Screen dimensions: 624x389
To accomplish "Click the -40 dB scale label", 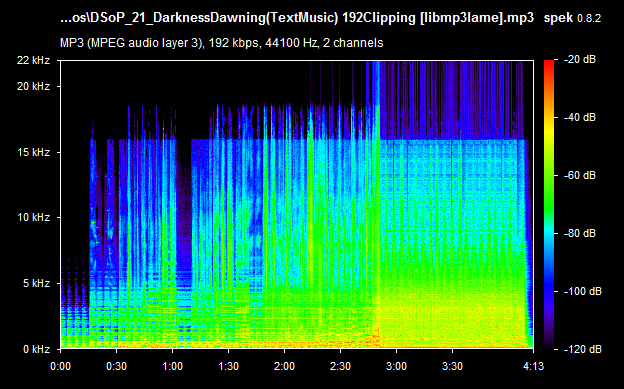I will click(580, 117).
